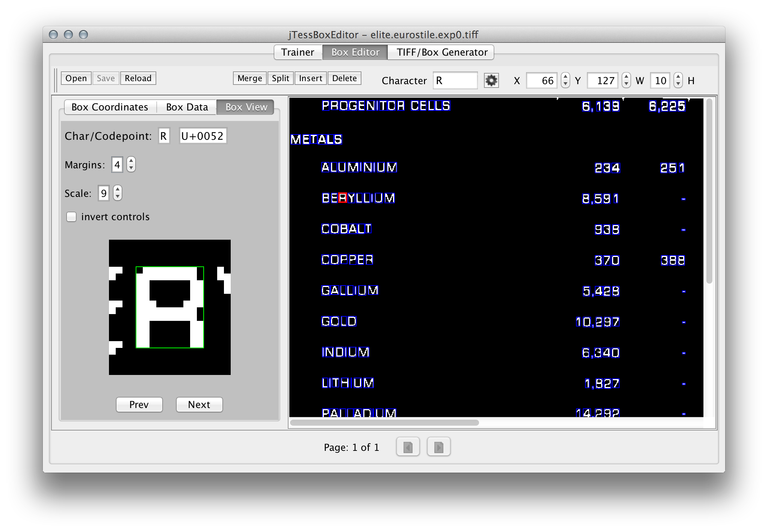Switch to Box Coordinates tab
This screenshot has height=532, width=768.
coord(110,107)
